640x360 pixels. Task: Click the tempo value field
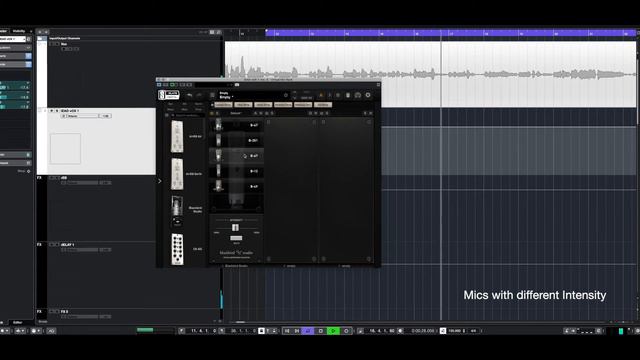click(x=454, y=331)
